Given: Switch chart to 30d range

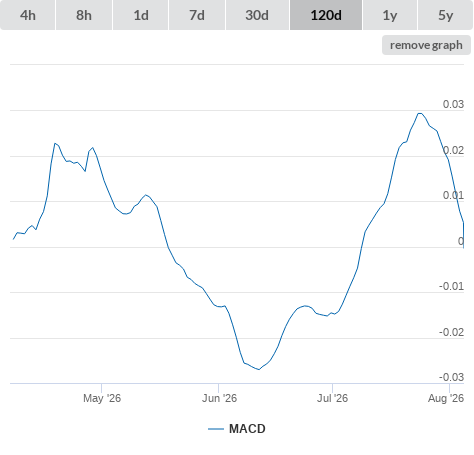Looking at the screenshot, I should coord(257,15).
